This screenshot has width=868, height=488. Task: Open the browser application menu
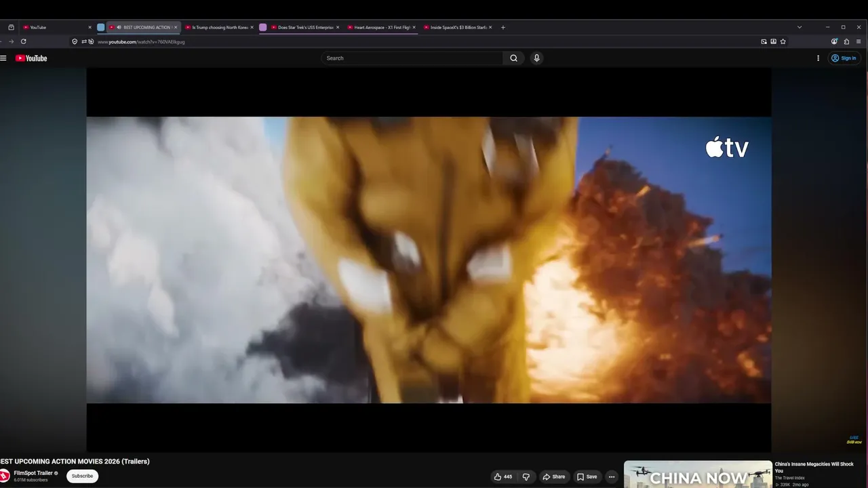859,41
